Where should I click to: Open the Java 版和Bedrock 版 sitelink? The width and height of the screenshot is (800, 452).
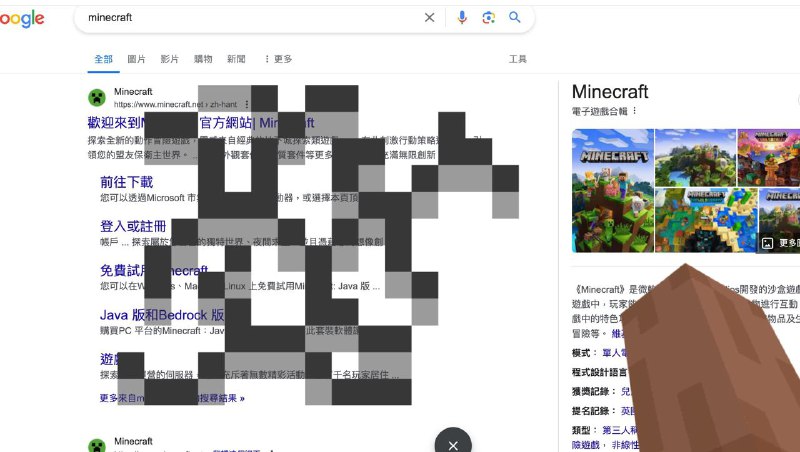click(x=162, y=315)
